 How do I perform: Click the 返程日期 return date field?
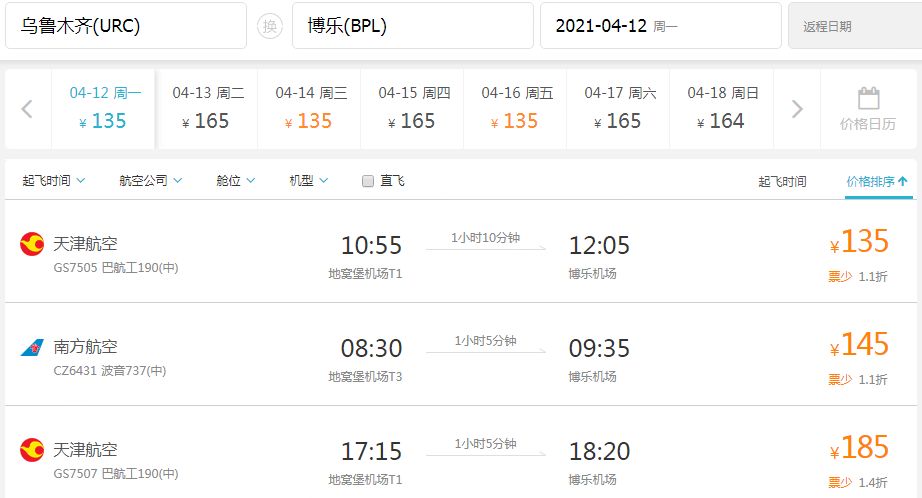point(854,26)
